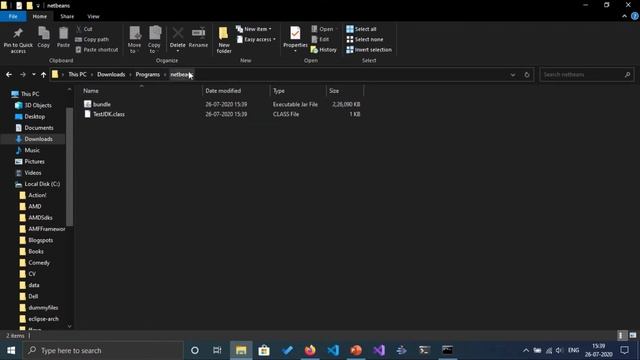Create a New folder
Image resolution: width=640 pixels, height=360 pixels.
pos(224,40)
